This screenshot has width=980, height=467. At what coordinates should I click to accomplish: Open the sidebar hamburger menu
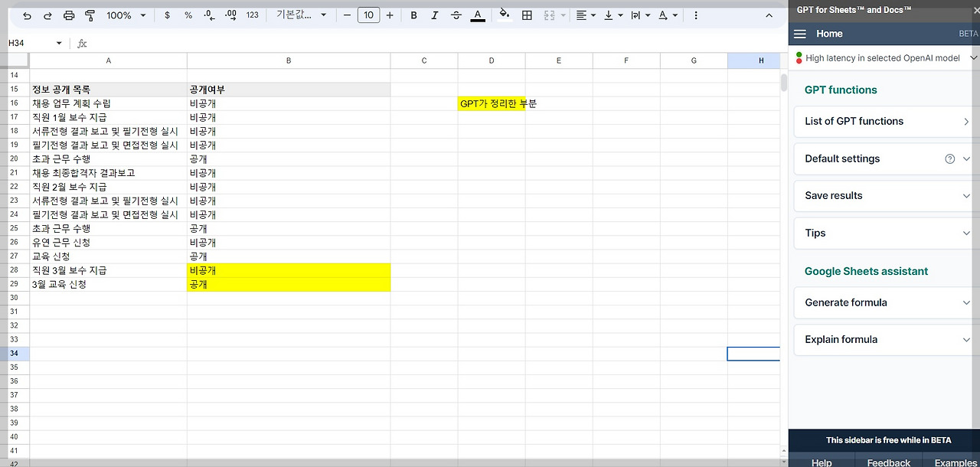(x=800, y=34)
